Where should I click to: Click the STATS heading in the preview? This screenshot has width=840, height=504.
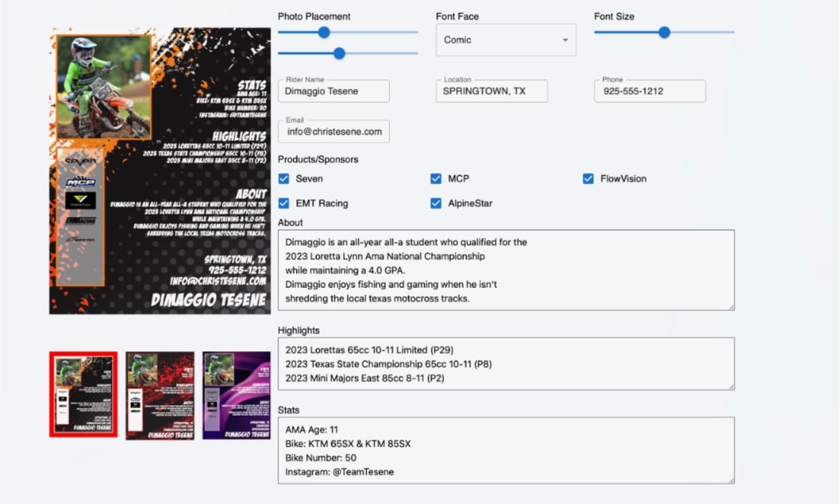coord(252,85)
